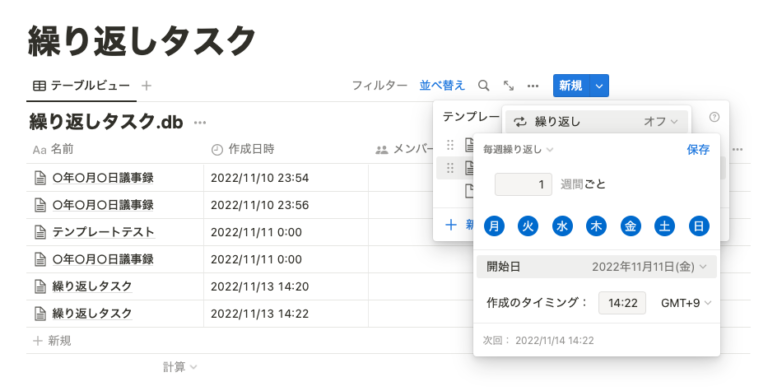The image size is (768, 391).
Task: Open the フィルター menu
Action: tap(380, 86)
